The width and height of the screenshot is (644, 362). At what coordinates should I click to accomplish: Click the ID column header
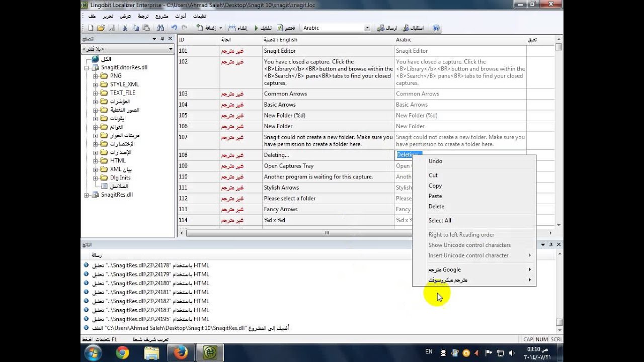click(198, 40)
